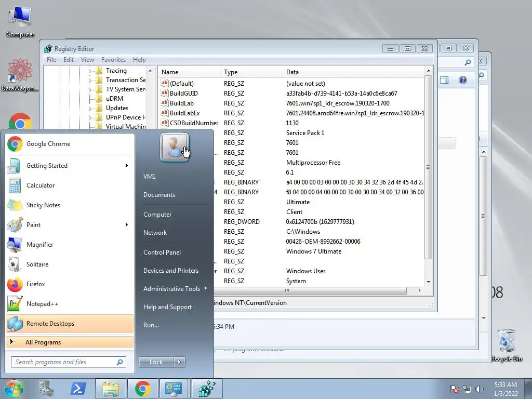Image resolution: width=532 pixels, height=399 pixels.
Task: Switch to Control Panel taskbar window
Action: (175, 389)
